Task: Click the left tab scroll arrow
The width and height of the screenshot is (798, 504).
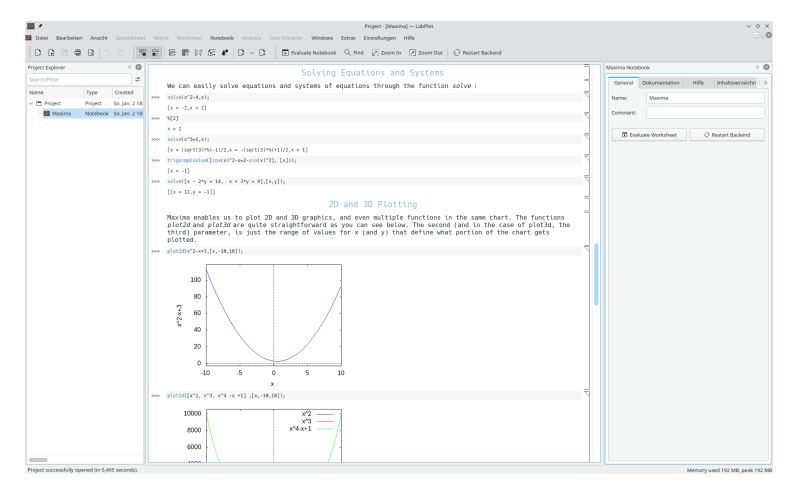Action: click(759, 82)
